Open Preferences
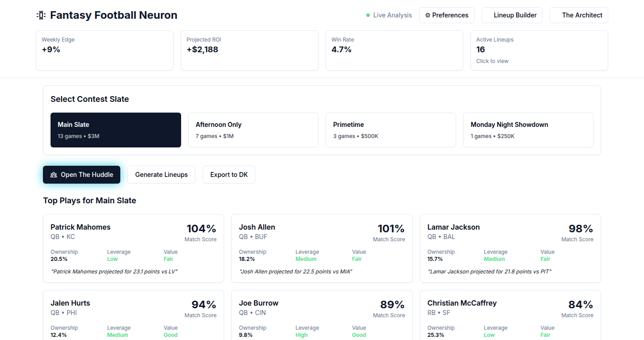The image size is (644, 340). (x=447, y=15)
